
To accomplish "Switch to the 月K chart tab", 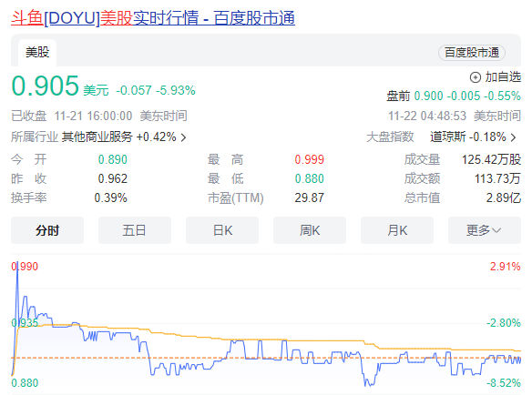I will click(x=397, y=230).
